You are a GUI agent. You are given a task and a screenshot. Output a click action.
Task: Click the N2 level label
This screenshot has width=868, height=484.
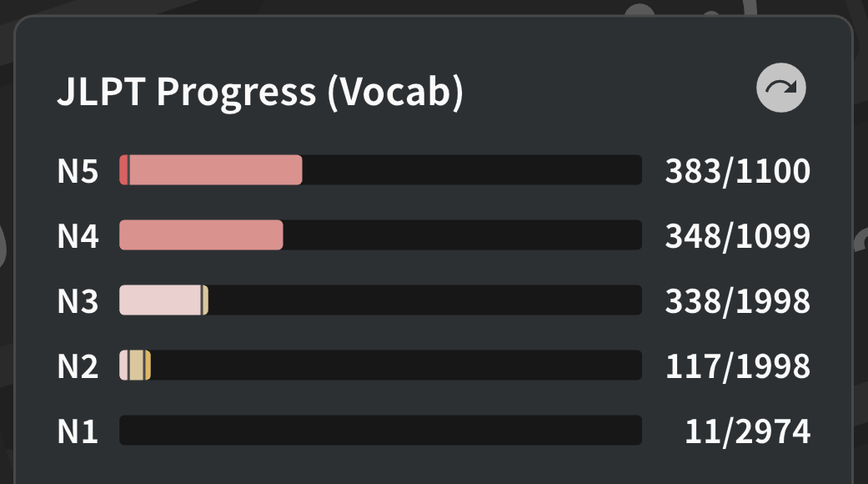78,366
